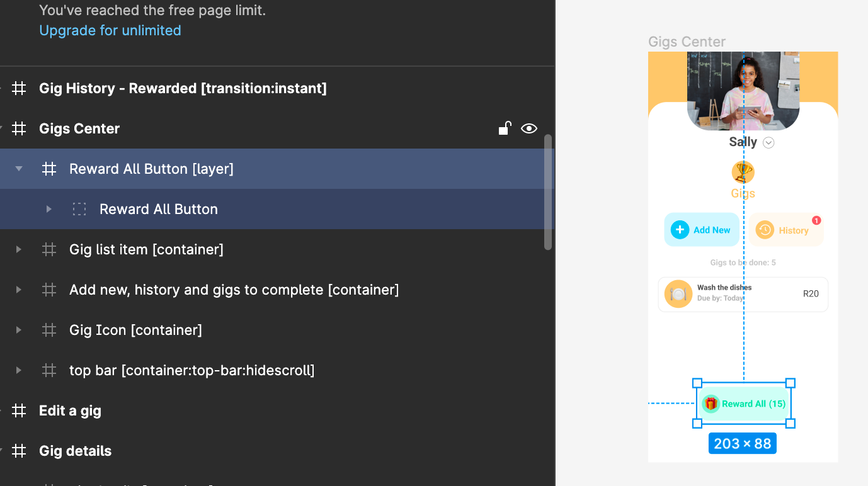Click frame icon beside Gigs Center layer
868x486 pixels.
click(x=20, y=128)
